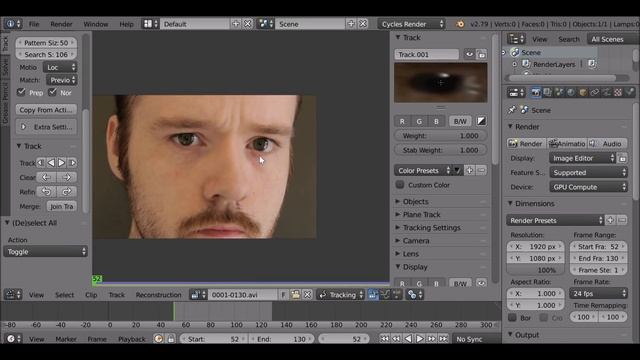Open movie clip file browser icon
This screenshot has height=360, width=640.
point(296,295)
